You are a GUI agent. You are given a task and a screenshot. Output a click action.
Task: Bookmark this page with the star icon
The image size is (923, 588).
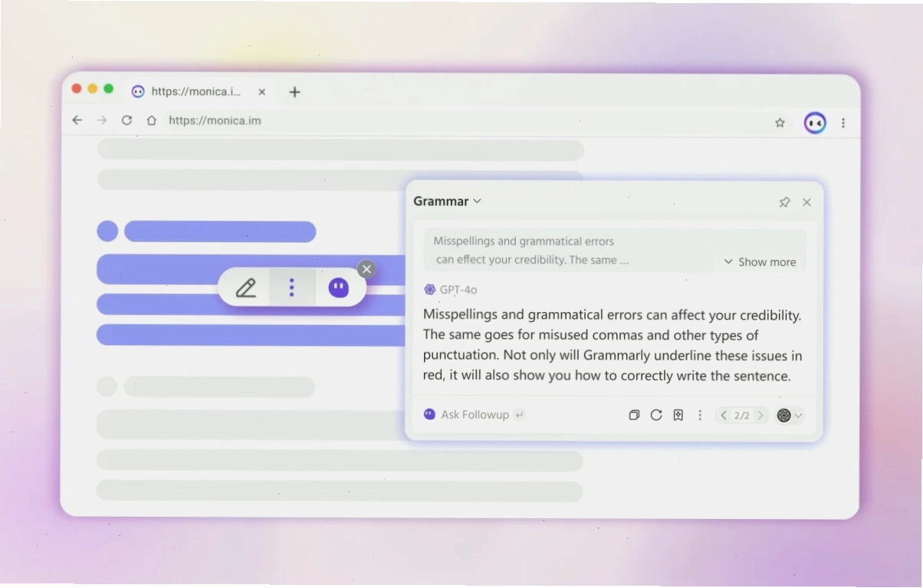(x=780, y=123)
